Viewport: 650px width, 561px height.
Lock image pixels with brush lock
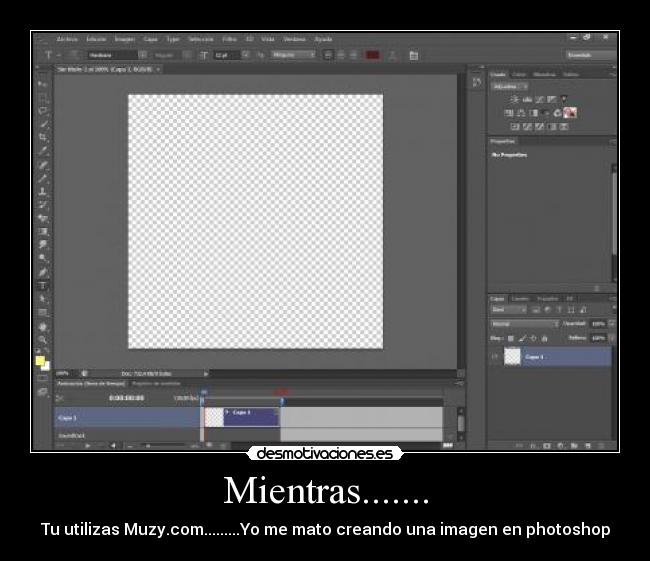point(523,338)
